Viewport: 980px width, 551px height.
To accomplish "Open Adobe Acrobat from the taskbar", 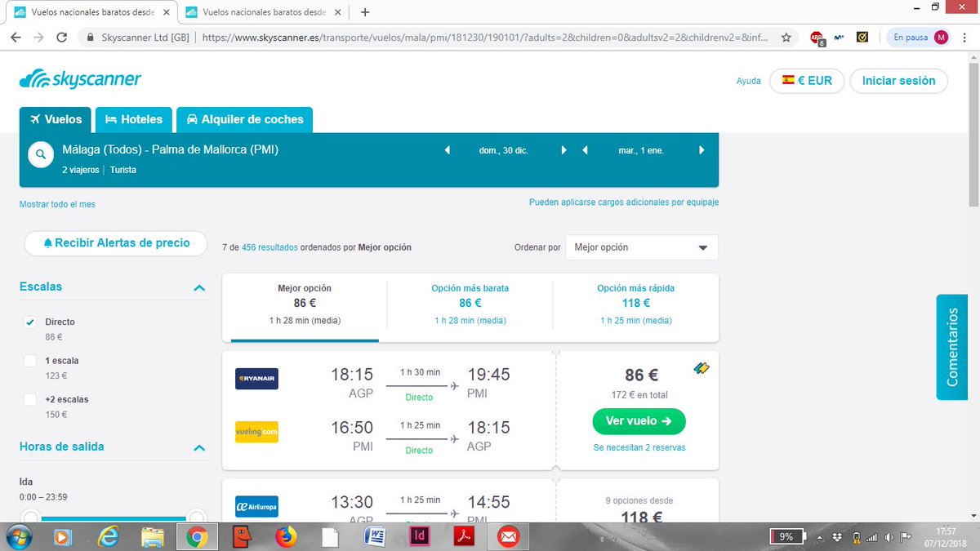I will pyautogui.click(x=465, y=537).
